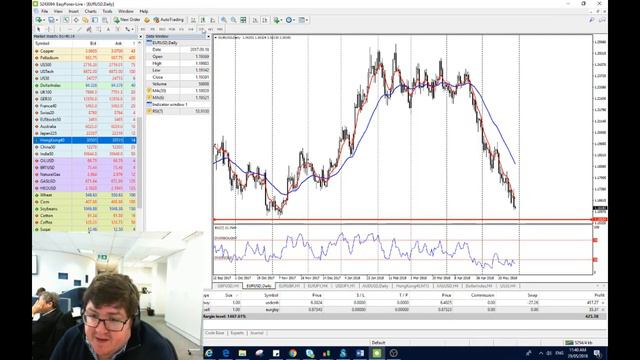This screenshot has width=640, height=360.
Task: Select the Cursor arrow tool
Action: (38, 29)
